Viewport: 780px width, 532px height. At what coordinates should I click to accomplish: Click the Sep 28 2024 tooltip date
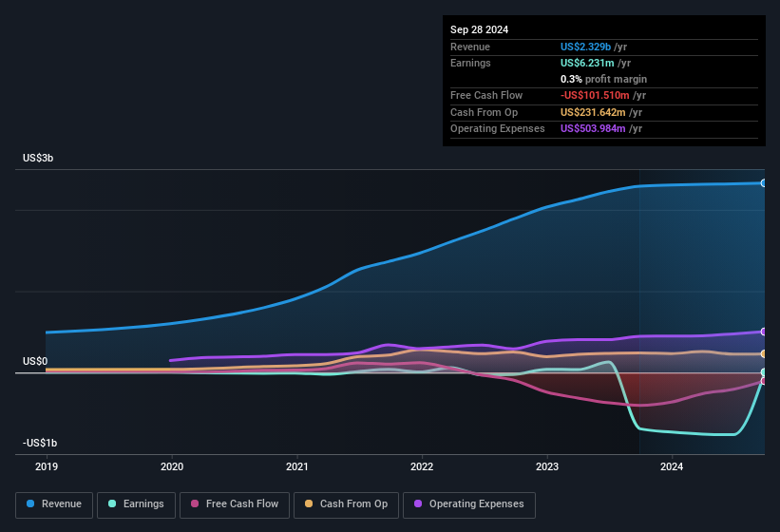click(x=480, y=29)
